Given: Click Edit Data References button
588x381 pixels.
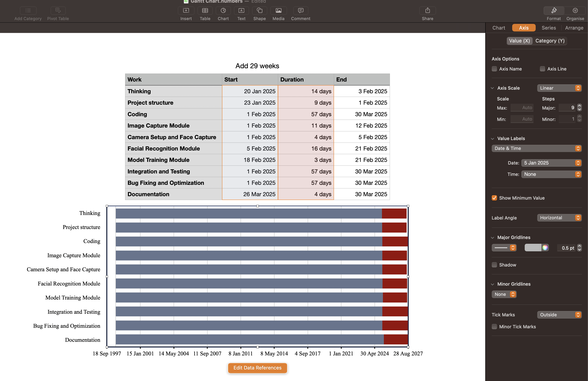Looking at the screenshot, I should point(257,368).
